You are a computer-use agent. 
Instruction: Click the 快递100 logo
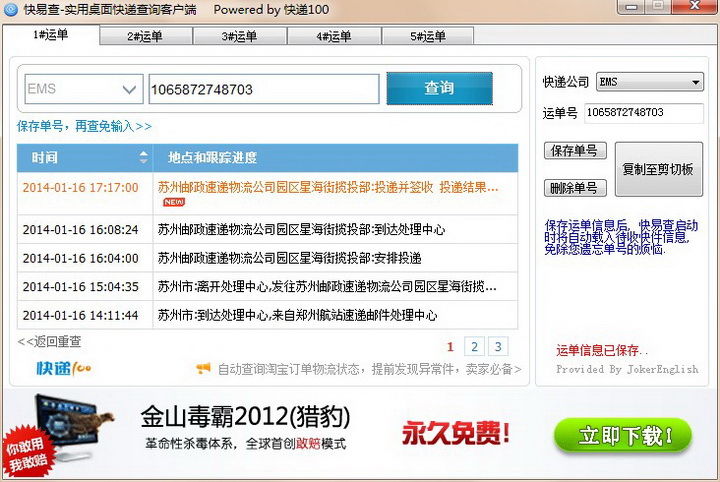click(x=64, y=368)
